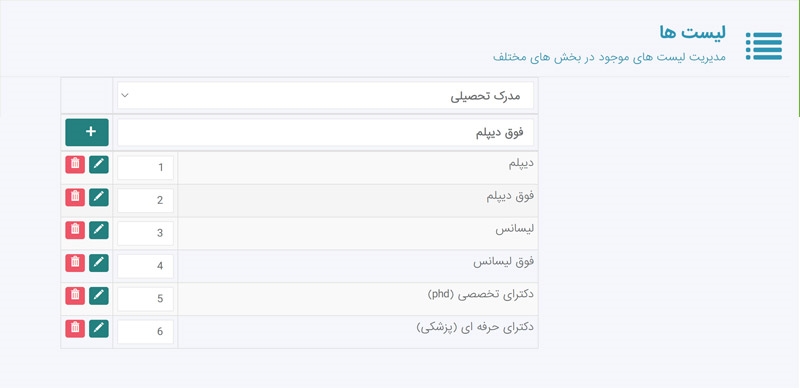
Task: Edit the دکترای حرفه ای (پزشکی) row
Action: click(99, 328)
